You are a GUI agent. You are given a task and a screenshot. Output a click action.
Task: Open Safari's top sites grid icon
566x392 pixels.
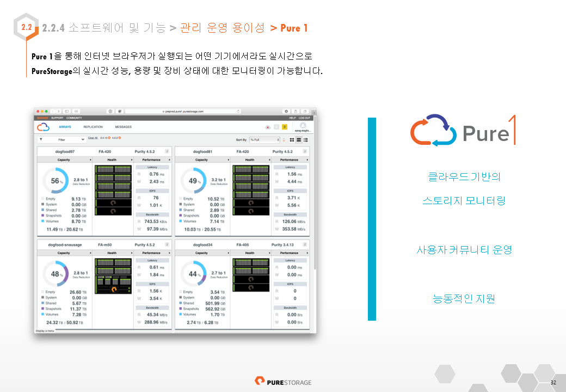[x=76, y=111]
